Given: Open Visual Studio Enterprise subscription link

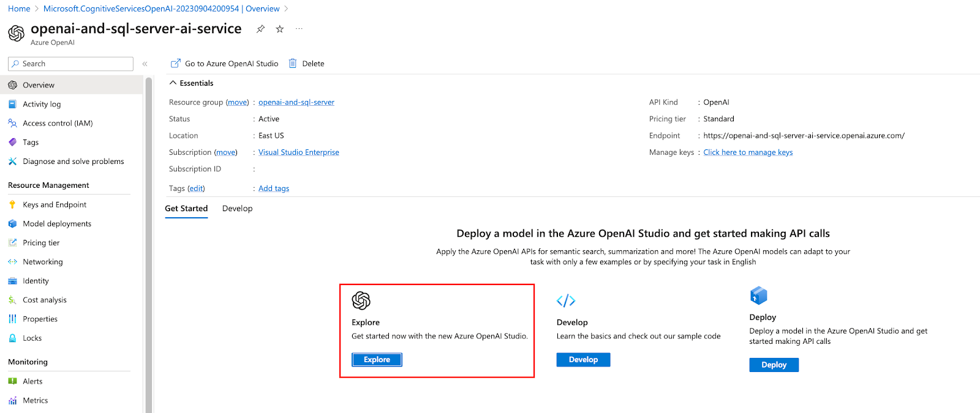Looking at the screenshot, I should [x=298, y=152].
